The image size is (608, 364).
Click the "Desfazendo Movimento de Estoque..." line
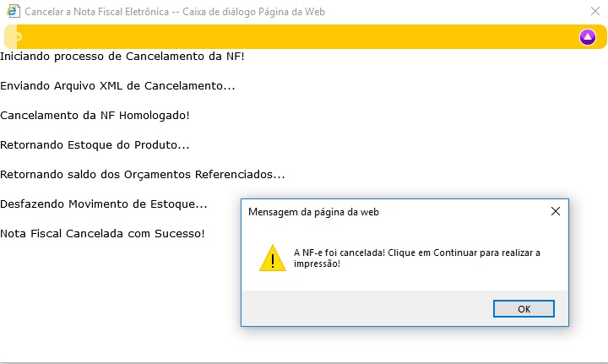click(x=103, y=204)
